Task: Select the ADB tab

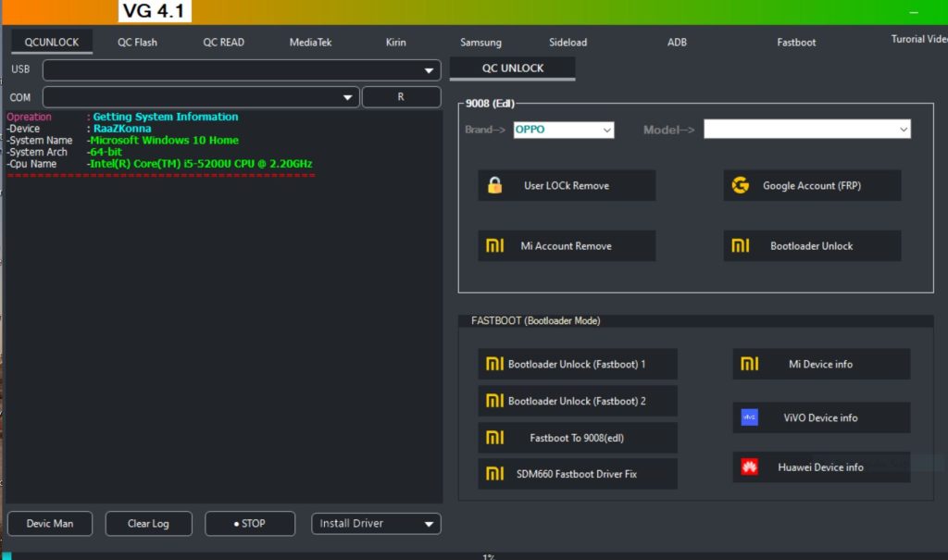Action: pyautogui.click(x=677, y=43)
